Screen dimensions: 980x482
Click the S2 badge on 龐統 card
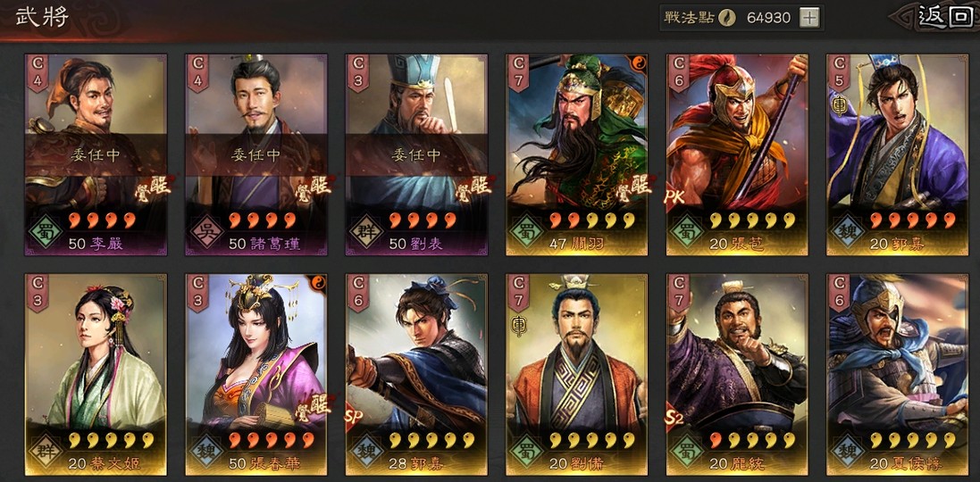675,418
